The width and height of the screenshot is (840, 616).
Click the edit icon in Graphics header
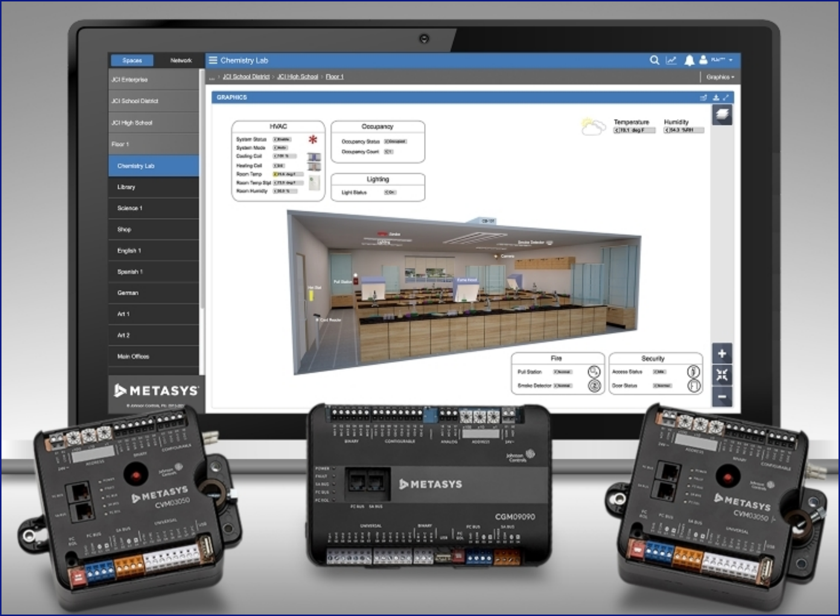point(703,98)
